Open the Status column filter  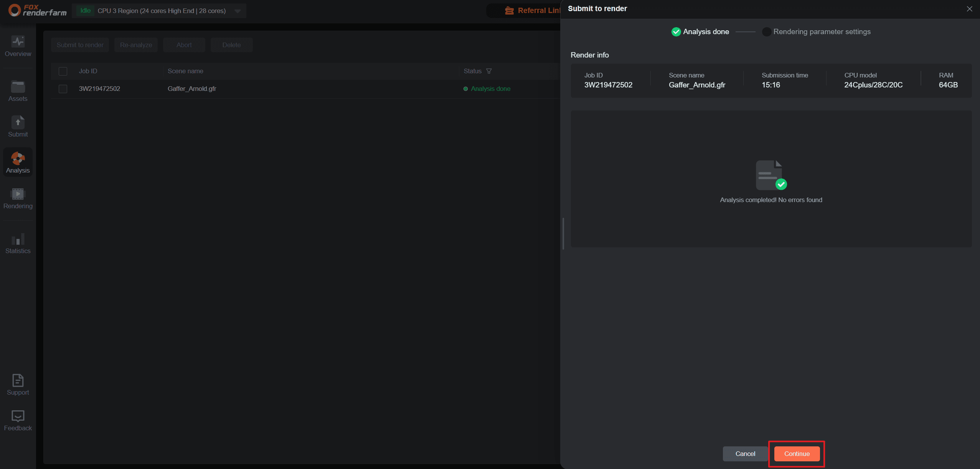click(x=488, y=71)
